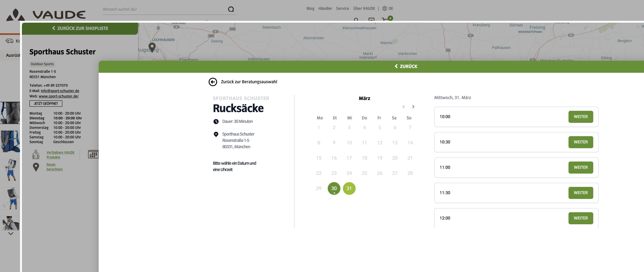Open the Händler menu item
The height and width of the screenshot is (272, 644).
pos(325,9)
